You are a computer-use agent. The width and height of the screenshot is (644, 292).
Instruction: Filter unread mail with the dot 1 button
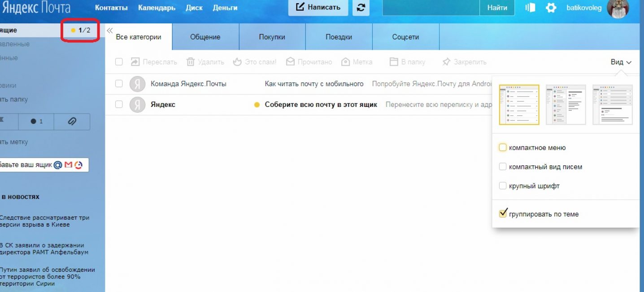pos(36,121)
